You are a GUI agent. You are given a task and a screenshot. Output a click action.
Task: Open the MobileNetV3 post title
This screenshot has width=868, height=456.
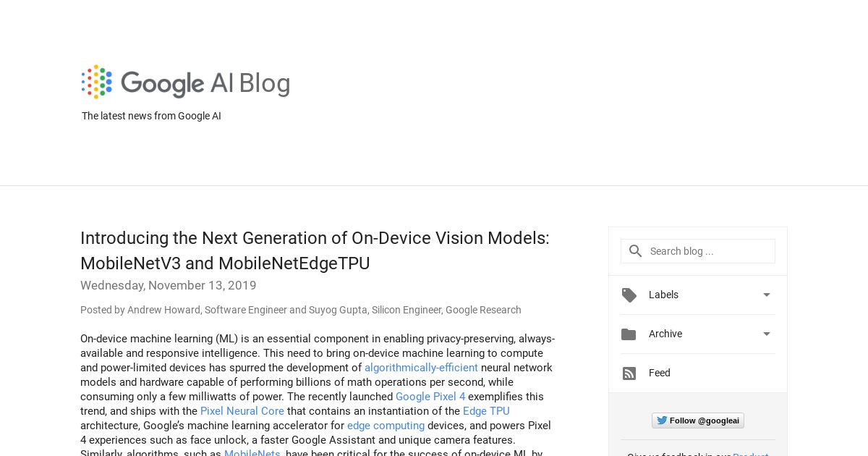[x=315, y=250]
